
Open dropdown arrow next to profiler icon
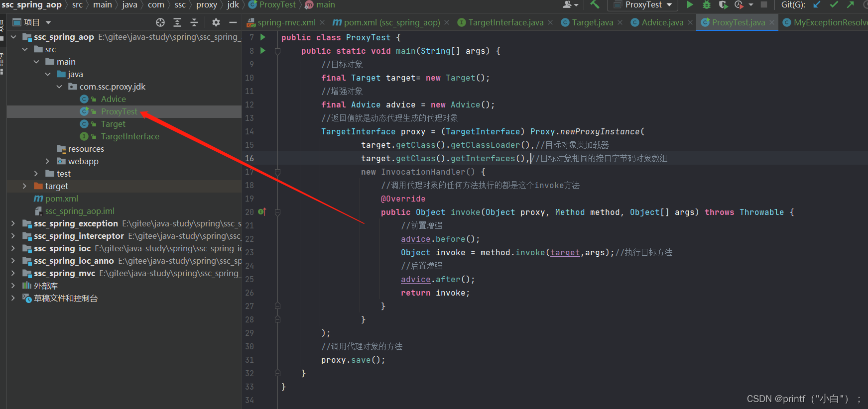pyautogui.click(x=751, y=5)
